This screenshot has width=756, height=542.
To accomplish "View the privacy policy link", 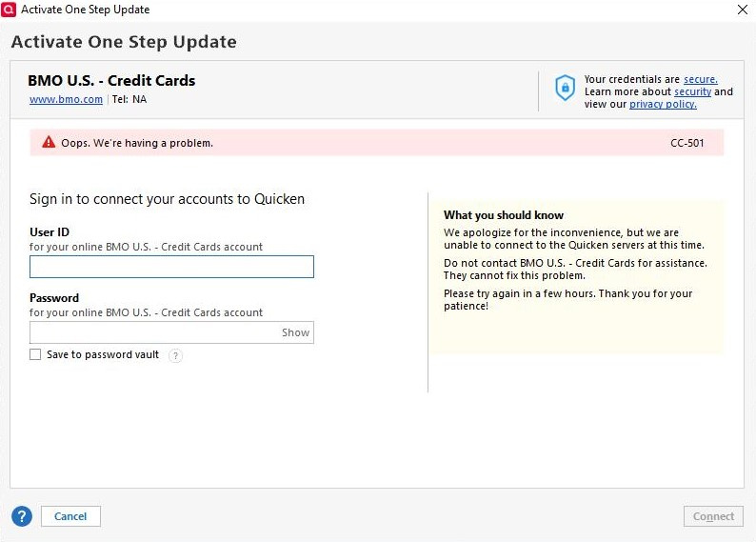I will [x=663, y=104].
